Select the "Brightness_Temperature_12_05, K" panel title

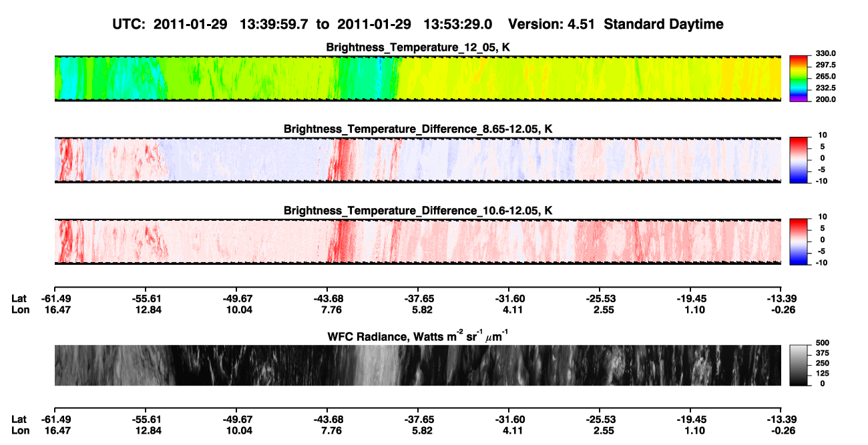coord(418,47)
